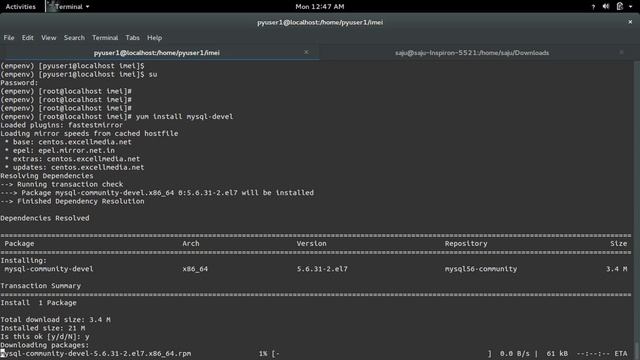Click the 'Resolving Dependencies' line
Screen dimensions: 640x360
[x=47, y=176]
